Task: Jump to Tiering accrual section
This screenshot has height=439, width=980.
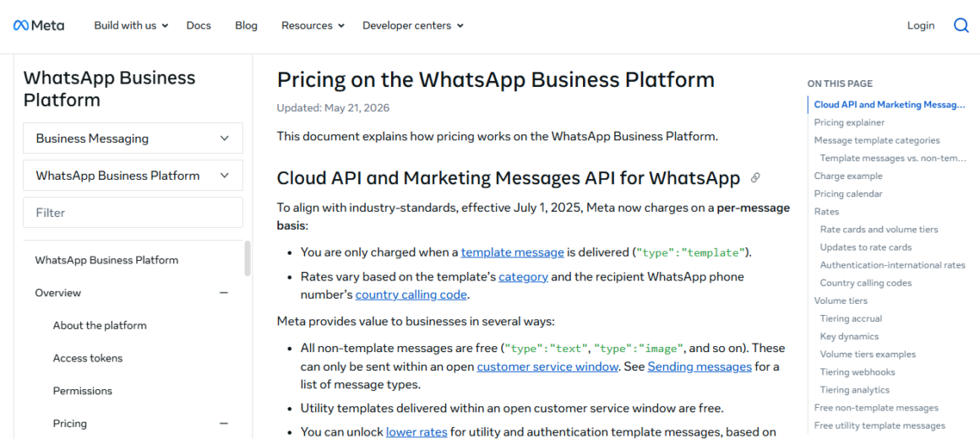Action: 852,318
